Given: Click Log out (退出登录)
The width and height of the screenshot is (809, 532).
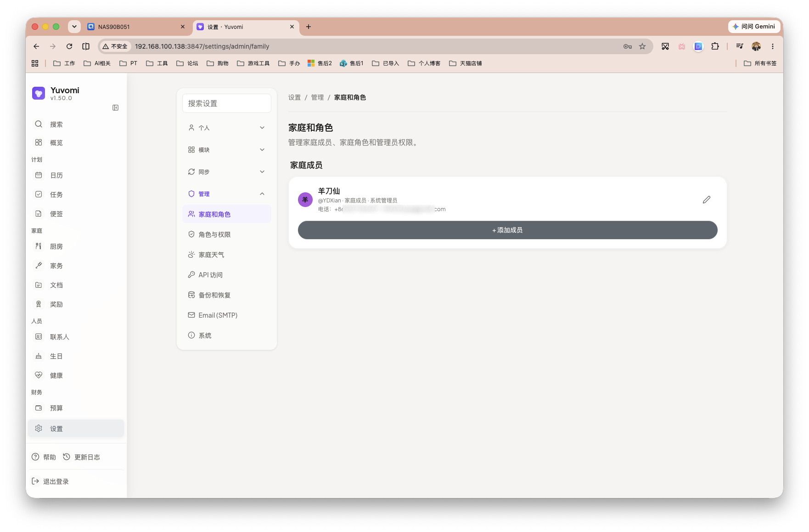Looking at the screenshot, I should tap(50, 482).
